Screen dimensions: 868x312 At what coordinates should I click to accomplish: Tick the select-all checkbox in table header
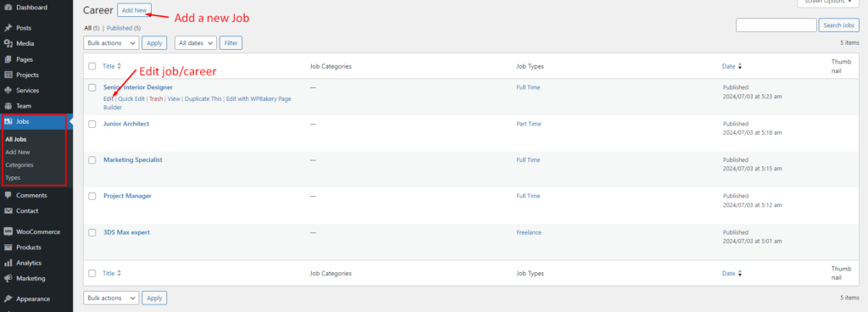92,66
